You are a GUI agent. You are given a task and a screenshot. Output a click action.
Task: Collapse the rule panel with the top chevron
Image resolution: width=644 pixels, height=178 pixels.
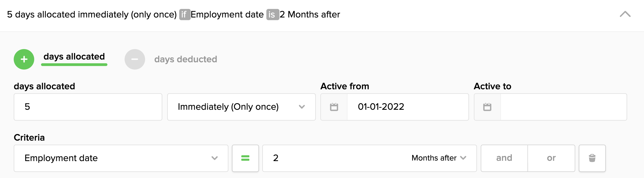click(625, 14)
